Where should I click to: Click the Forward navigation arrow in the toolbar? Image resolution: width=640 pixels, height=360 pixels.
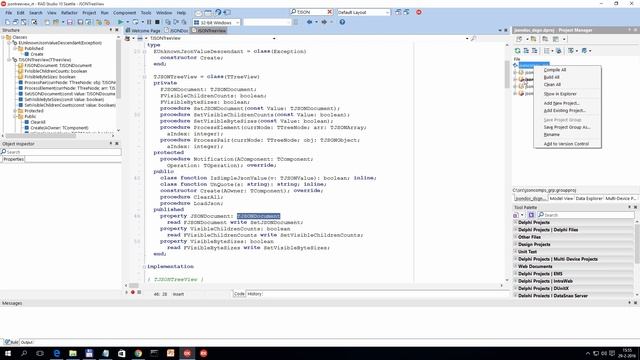pos(324,22)
